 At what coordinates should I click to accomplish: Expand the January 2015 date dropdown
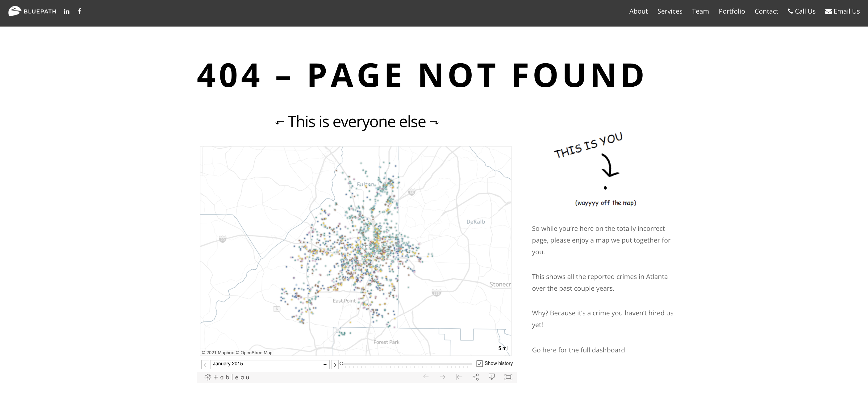click(x=325, y=364)
